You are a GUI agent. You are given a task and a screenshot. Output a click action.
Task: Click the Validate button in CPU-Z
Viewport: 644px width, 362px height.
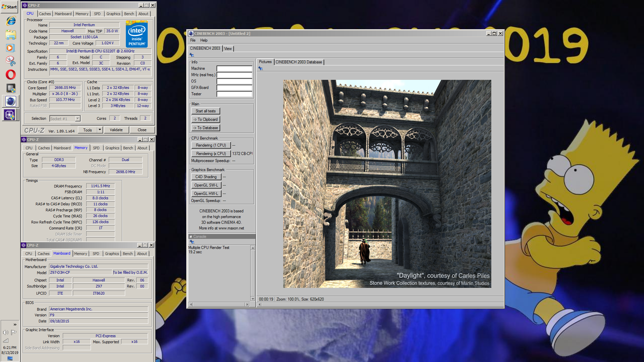[116, 130]
